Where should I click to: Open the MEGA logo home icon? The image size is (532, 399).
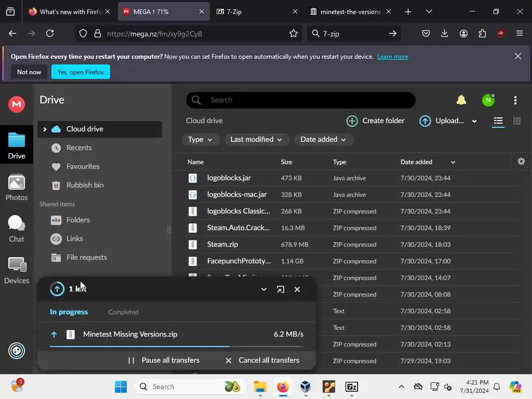point(17,104)
